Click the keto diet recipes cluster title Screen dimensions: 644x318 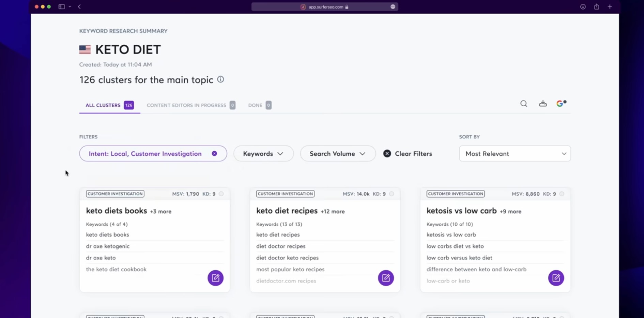tap(287, 211)
